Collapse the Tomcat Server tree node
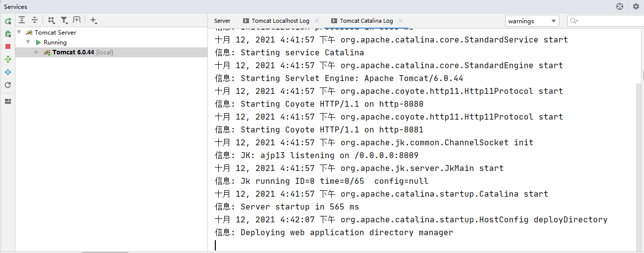Screen dimensions: 644x253 (x=19, y=32)
